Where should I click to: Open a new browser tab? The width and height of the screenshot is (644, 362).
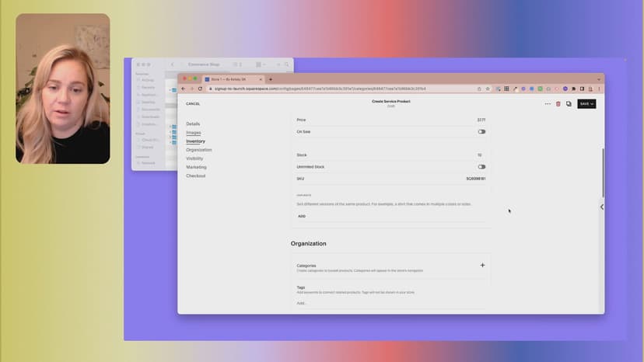[271, 79]
